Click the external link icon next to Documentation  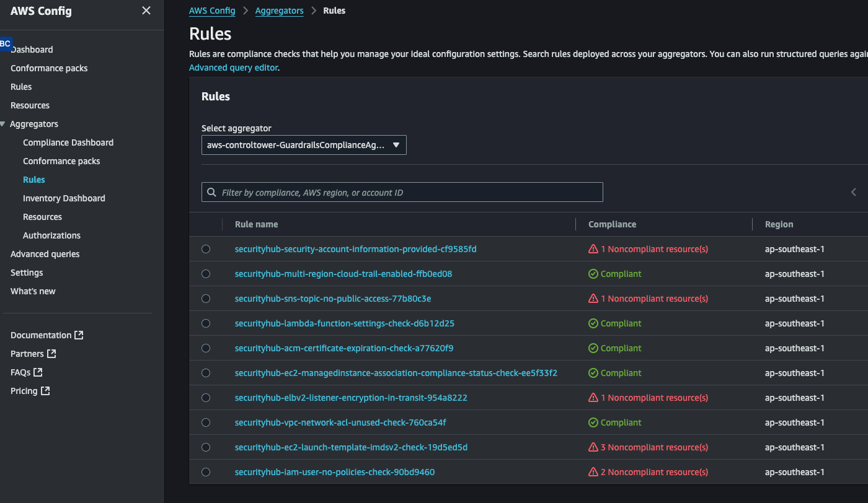click(x=79, y=335)
